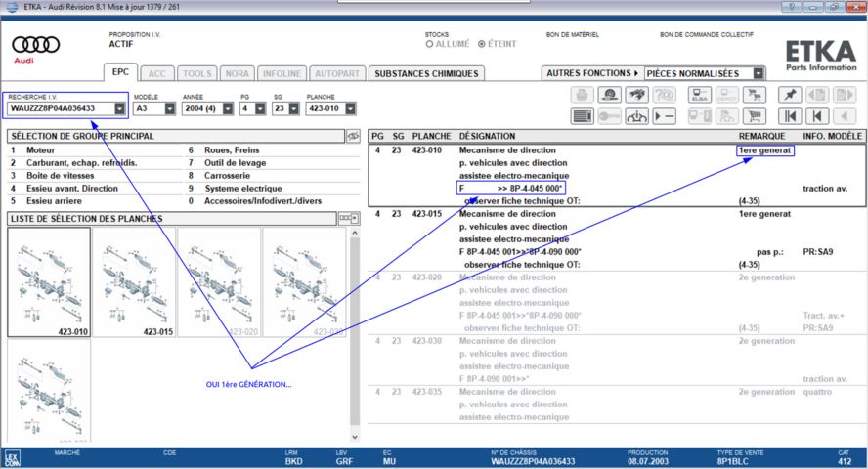The width and height of the screenshot is (868, 469).
Task: Open the ELSA link icon
Action: 700,95
